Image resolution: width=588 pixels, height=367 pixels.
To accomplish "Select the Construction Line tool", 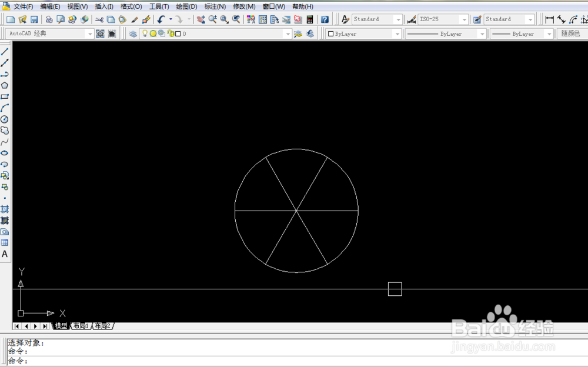I will coord(5,63).
